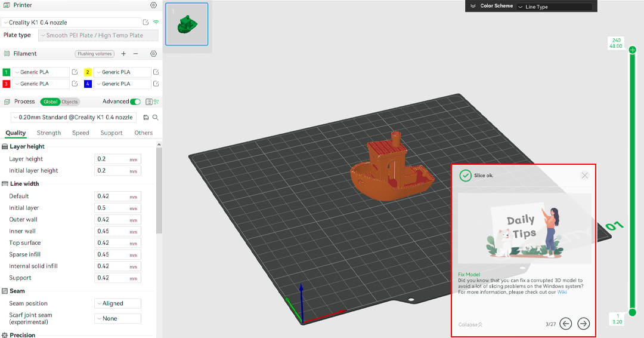
Task: Open filament 3 Generic PLA dropdown
Action: (x=41, y=84)
